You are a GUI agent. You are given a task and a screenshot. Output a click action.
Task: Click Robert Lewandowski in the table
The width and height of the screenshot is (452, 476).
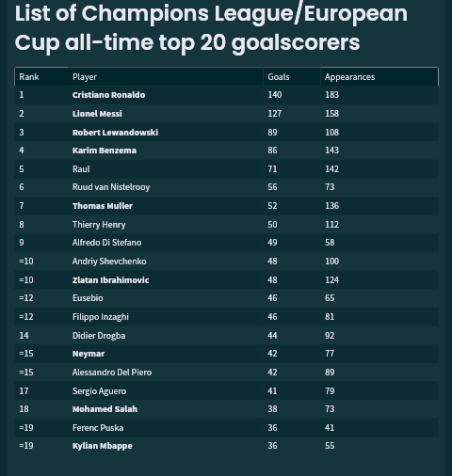click(x=115, y=133)
